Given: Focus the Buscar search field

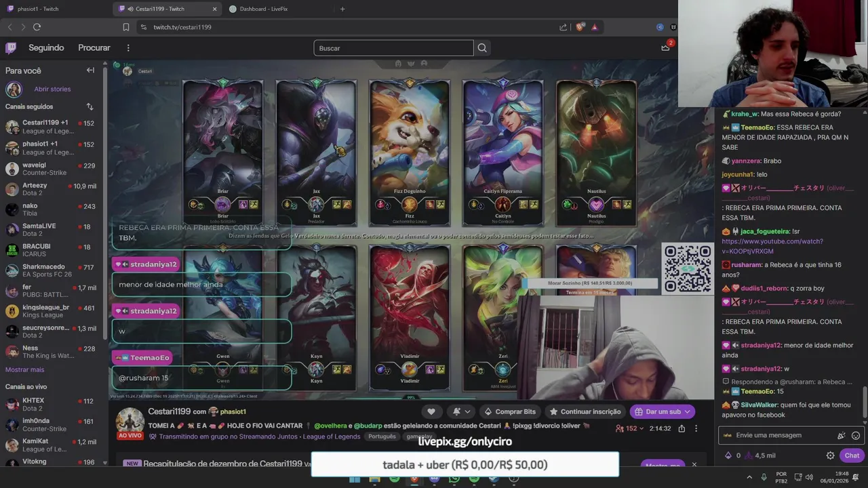Looking at the screenshot, I should (393, 48).
